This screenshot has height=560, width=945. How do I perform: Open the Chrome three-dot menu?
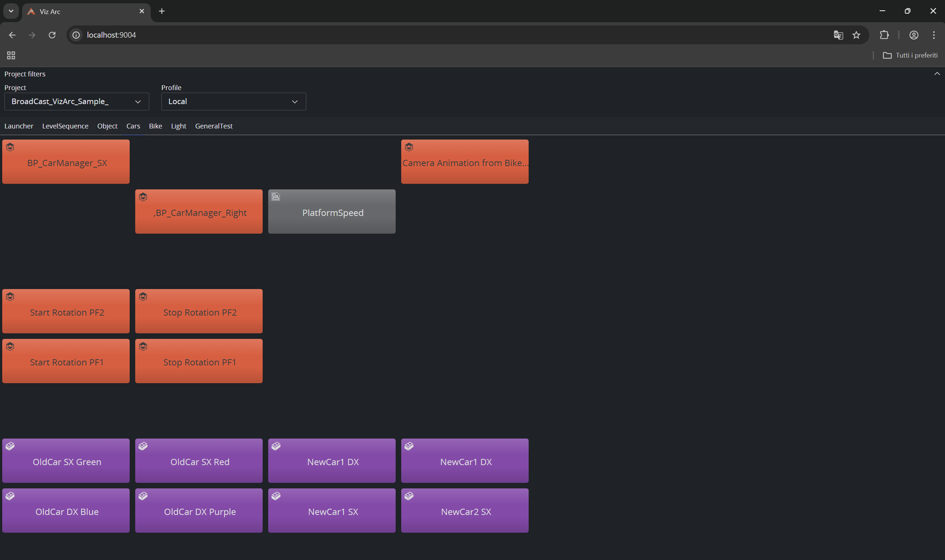click(933, 35)
